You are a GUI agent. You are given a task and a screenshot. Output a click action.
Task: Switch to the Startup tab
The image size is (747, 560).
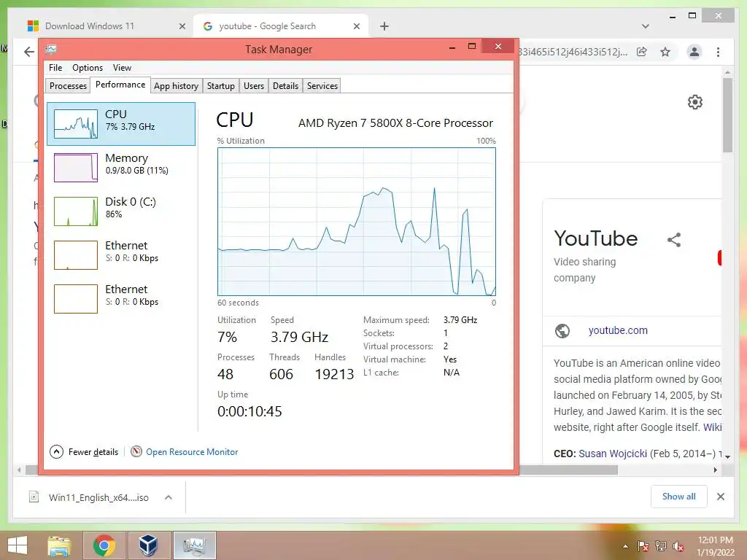(220, 86)
